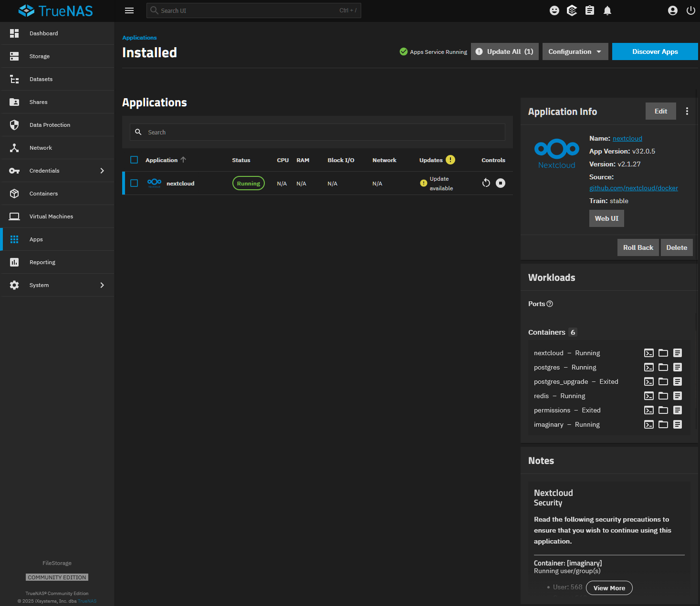Navigate to Applications via the breadcrumb

(x=139, y=37)
